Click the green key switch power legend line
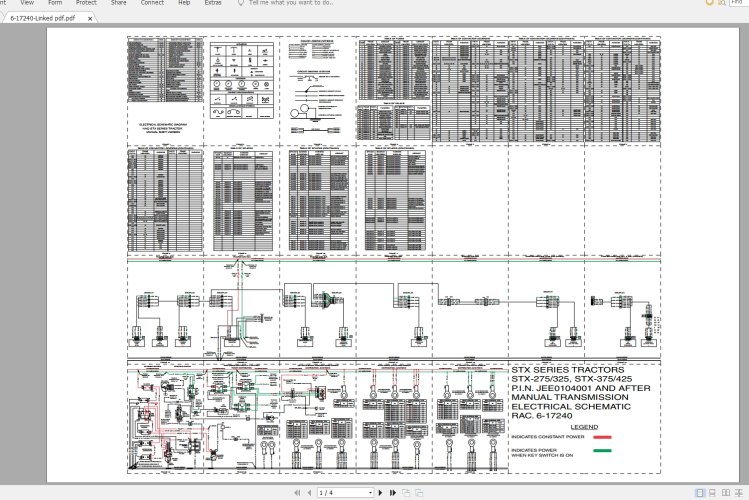The image size is (749, 500). tap(602, 450)
